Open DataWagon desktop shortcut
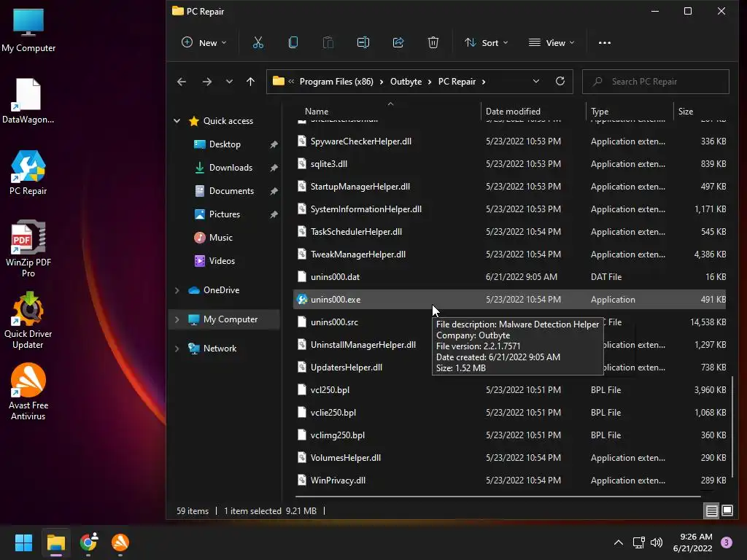Screen dimensions: 747x560 [28, 101]
